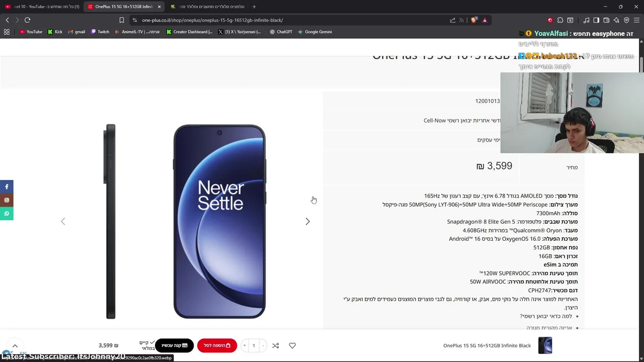Click the bottom bar price 3,599 ₪
Image resolution: width=644 pixels, height=362 pixels.
108,345
